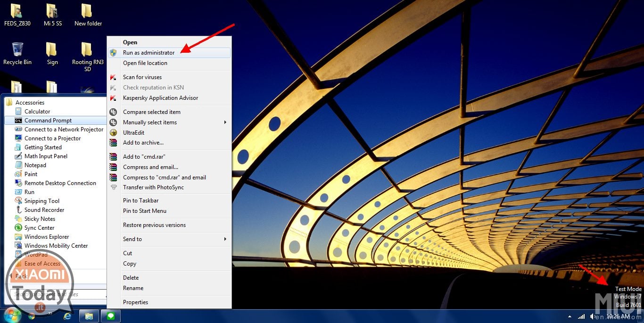644x323 pixels.
Task: Open Windows Mobility Center
Action: click(56, 246)
